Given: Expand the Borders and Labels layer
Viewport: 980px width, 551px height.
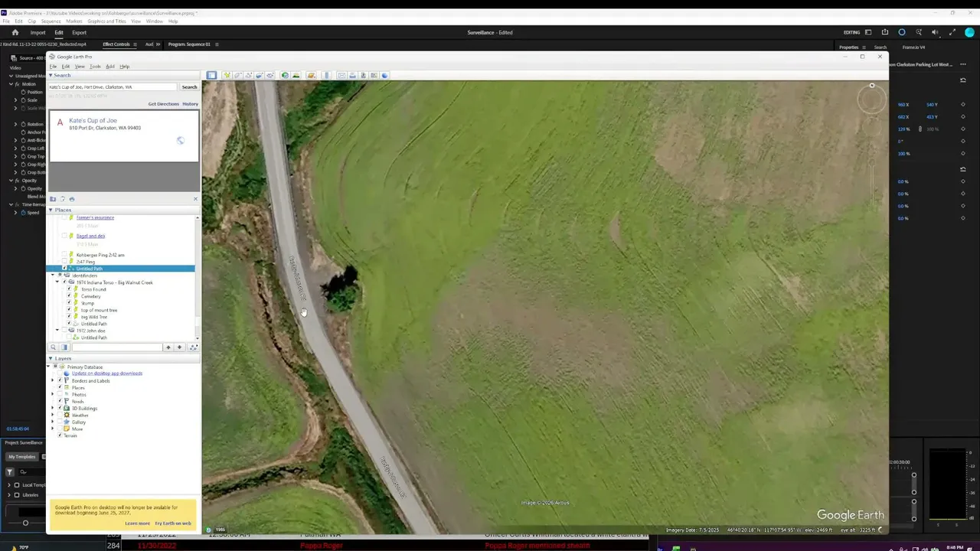Looking at the screenshot, I should pyautogui.click(x=53, y=380).
